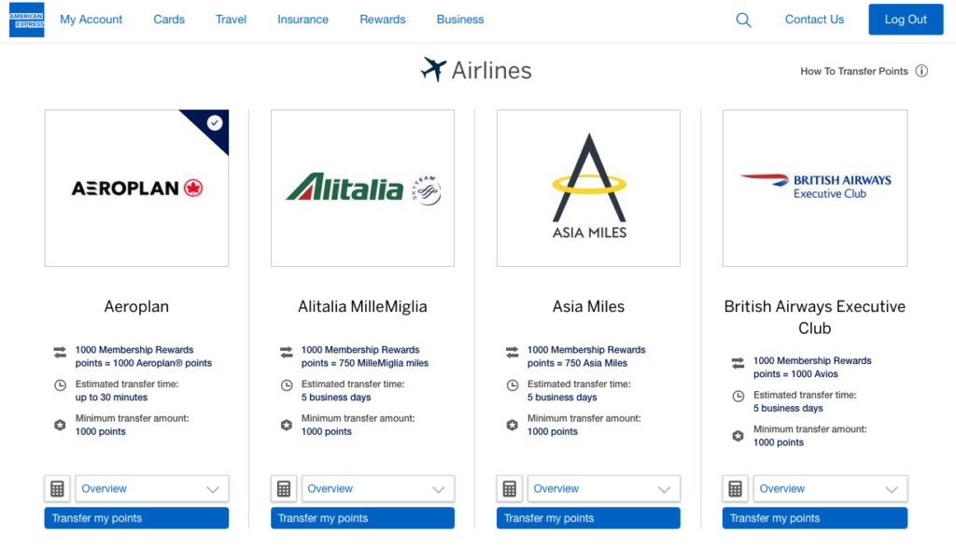Click the Alitalia logo thumbnail
Viewport: 956px width, 560px height.
pyautogui.click(x=362, y=187)
